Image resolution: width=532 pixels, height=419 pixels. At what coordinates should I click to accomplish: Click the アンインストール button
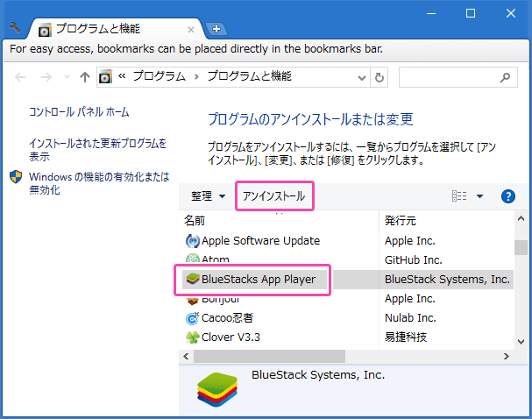[x=274, y=196]
